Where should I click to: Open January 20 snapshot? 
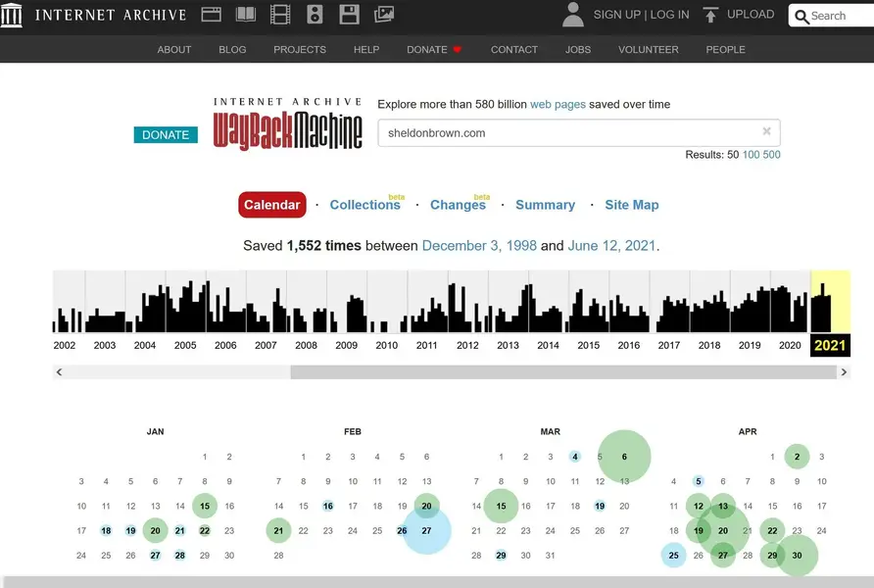pyautogui.click(x=156, y=530)
